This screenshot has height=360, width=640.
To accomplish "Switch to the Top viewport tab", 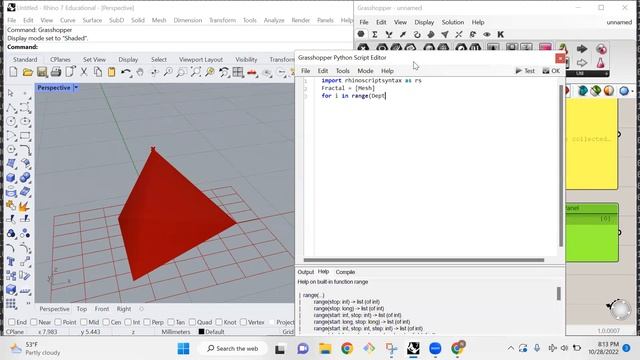I will (x=82, y=309).
